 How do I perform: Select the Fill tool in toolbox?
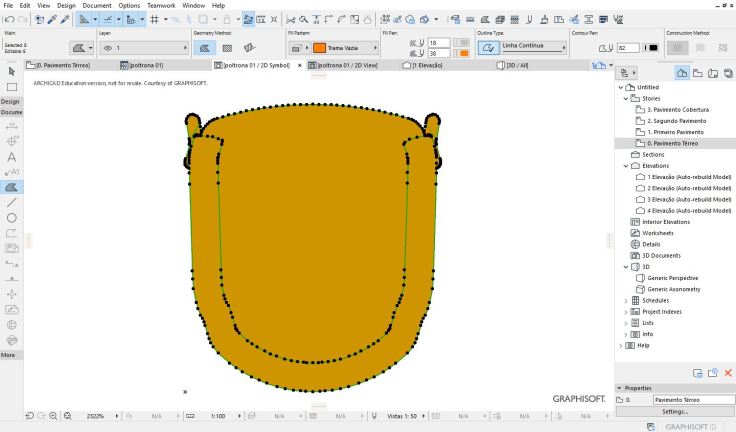pyautogui.click(x=12, y=187)
